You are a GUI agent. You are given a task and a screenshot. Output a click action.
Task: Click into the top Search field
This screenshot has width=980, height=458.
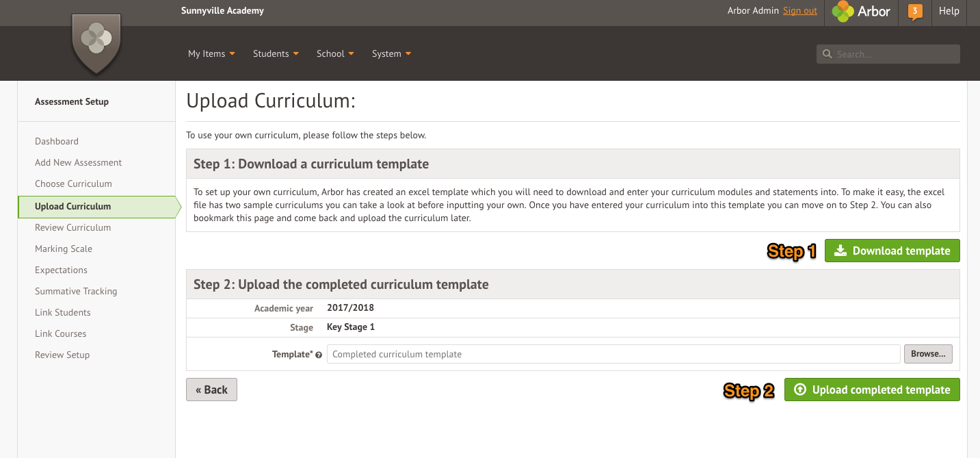888,54
